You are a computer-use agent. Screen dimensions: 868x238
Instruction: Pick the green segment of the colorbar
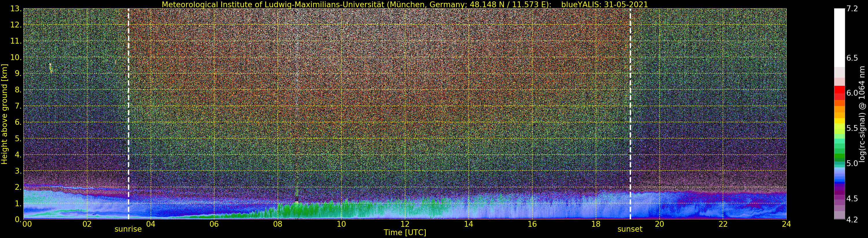point(839,157)
